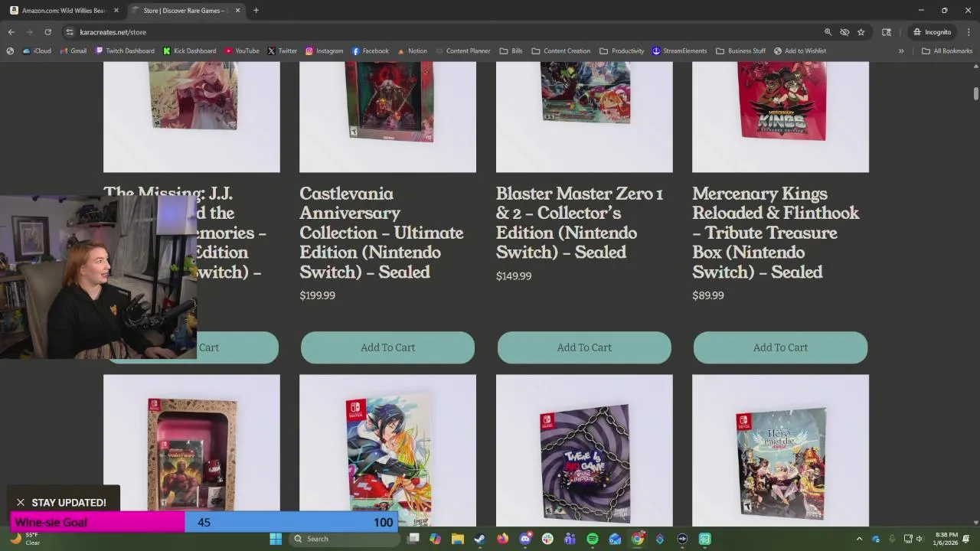Open the Kick Dashboard bookmark
The height and width of the screenshot is (551, 980).
(x=189, y=51)
